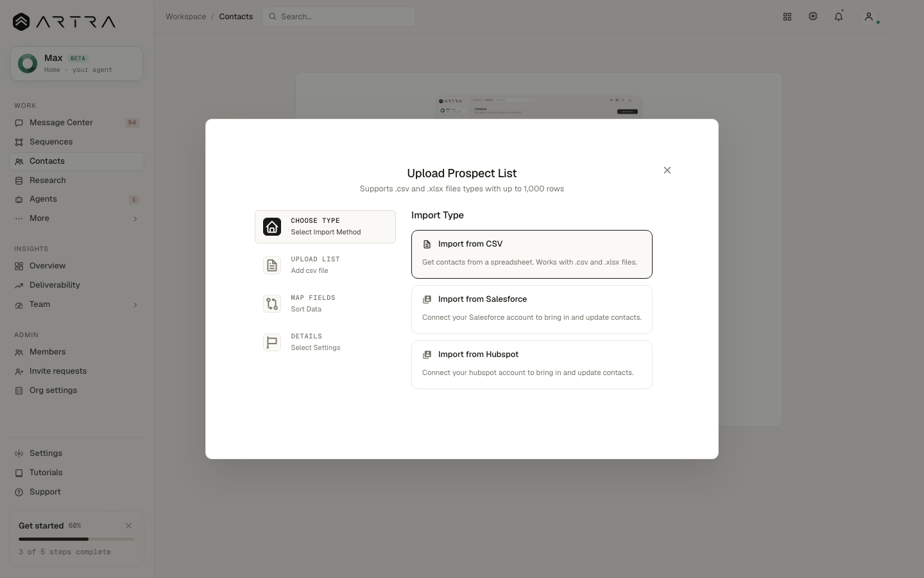Click the Team gauge icon

click(x=19, y=304)
